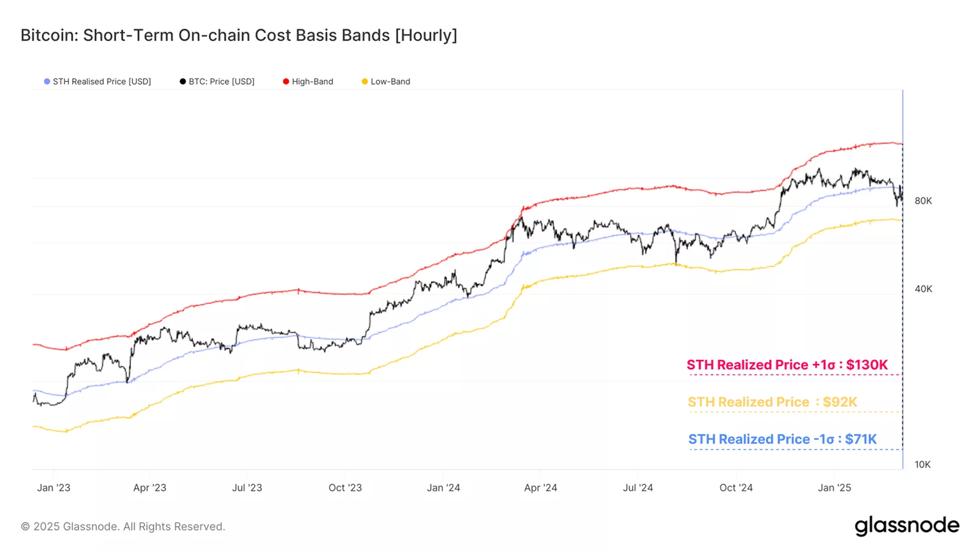Click the Apr '24 x-axis label
This screenshot has width=980, height=551.
[540, 488]
